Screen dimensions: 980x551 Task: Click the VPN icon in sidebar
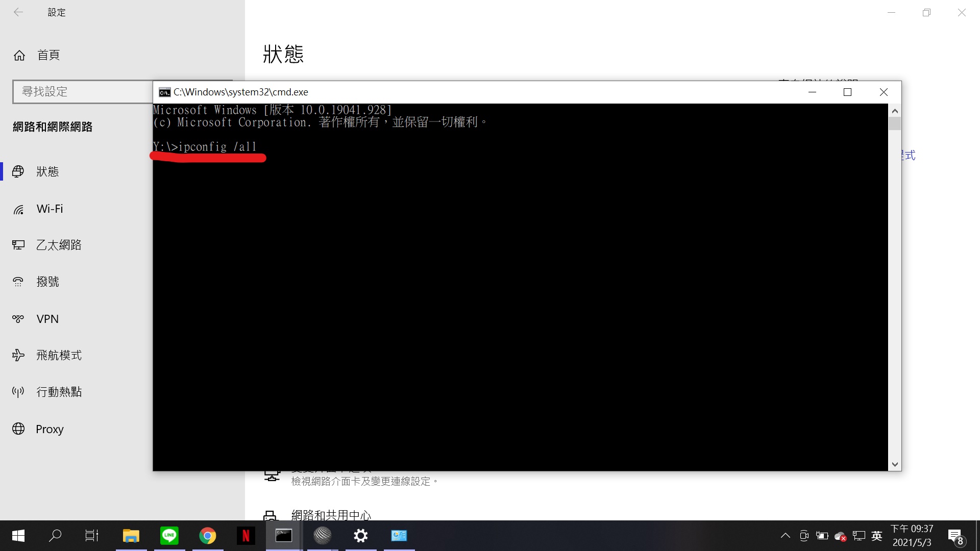pos(18,319)
